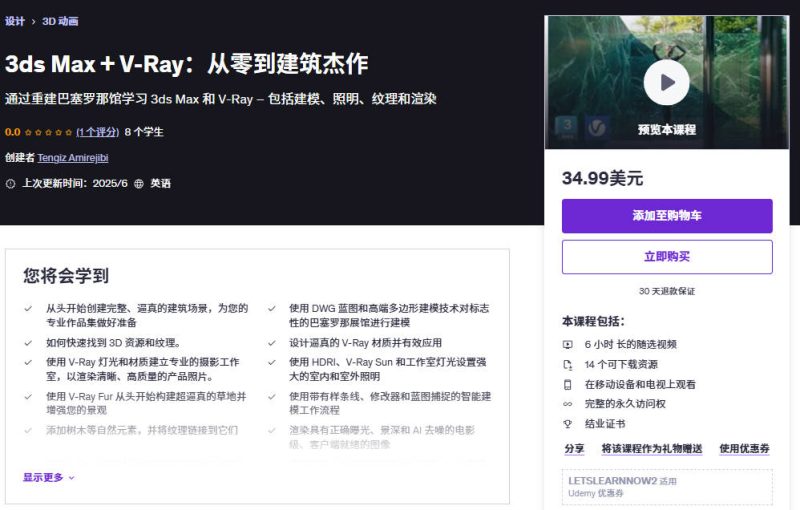Click the 8 个学生 student count

point(144,132)
